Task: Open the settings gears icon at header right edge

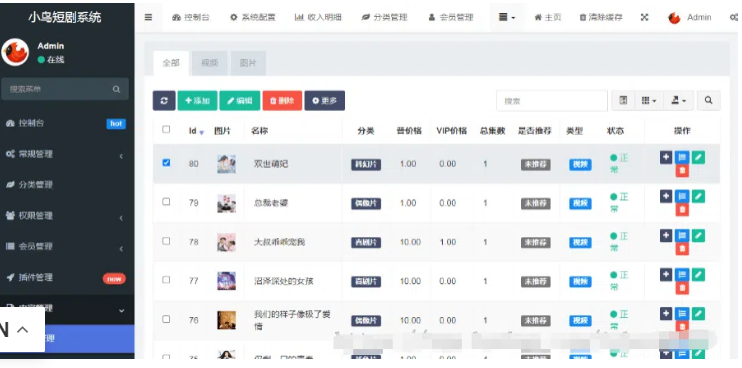Action: coord(734,18)
